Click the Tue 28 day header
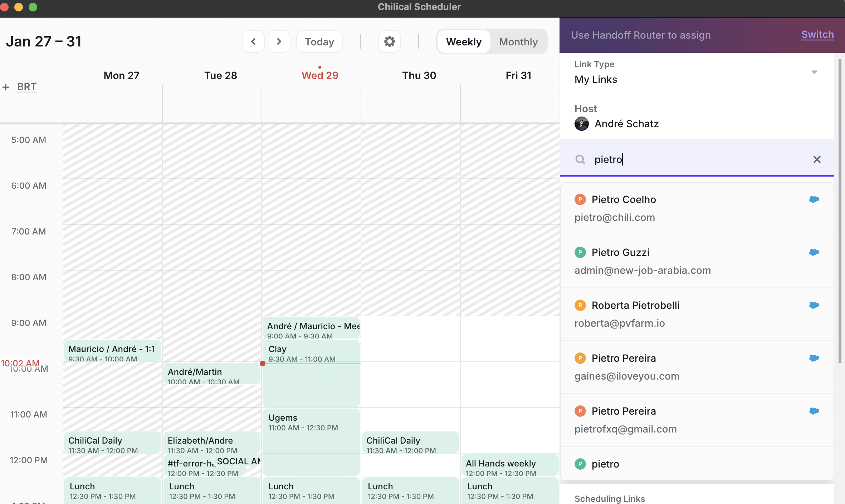Image resolution: width=845 pixels, height=504 pixels. tap(221, 75)
